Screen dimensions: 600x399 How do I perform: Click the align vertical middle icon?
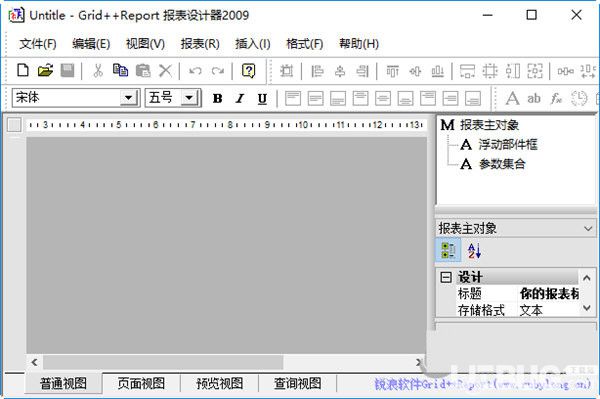click(415, 71)
